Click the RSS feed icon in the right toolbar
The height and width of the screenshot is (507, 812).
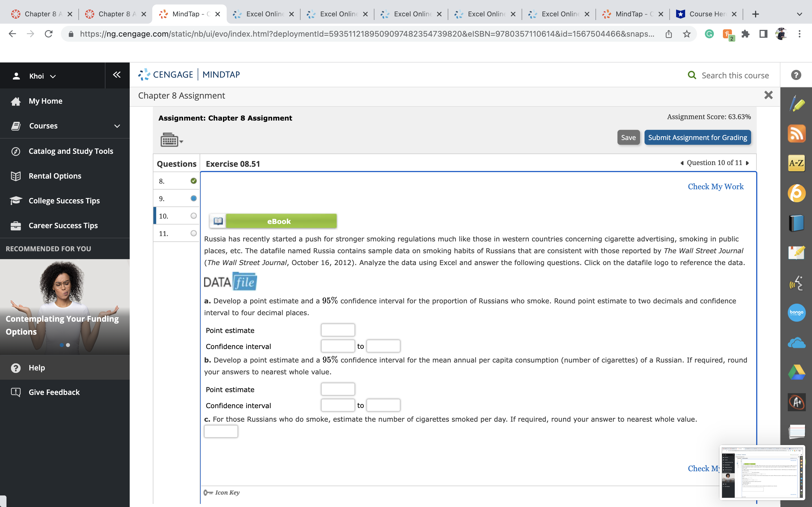point(796,134)
